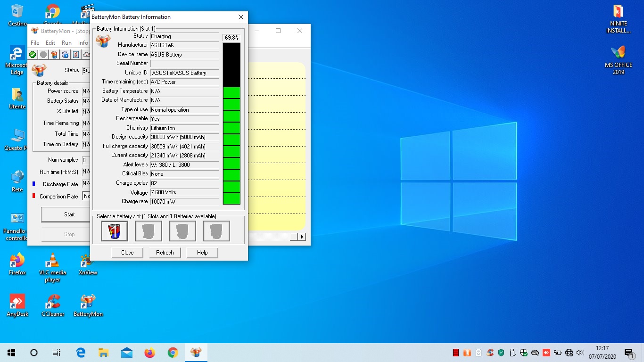Click the Current capacity value 21340 mWh

[x=184, y=156]
